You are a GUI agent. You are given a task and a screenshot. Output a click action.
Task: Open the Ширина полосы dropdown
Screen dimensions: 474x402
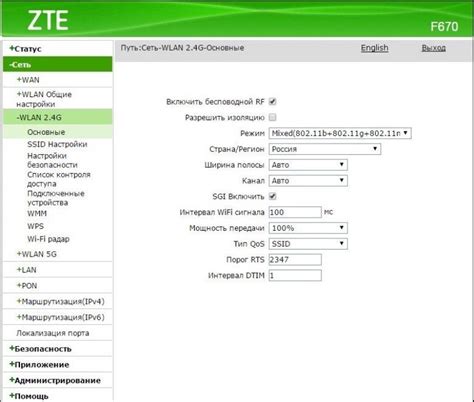coord(308,165)
